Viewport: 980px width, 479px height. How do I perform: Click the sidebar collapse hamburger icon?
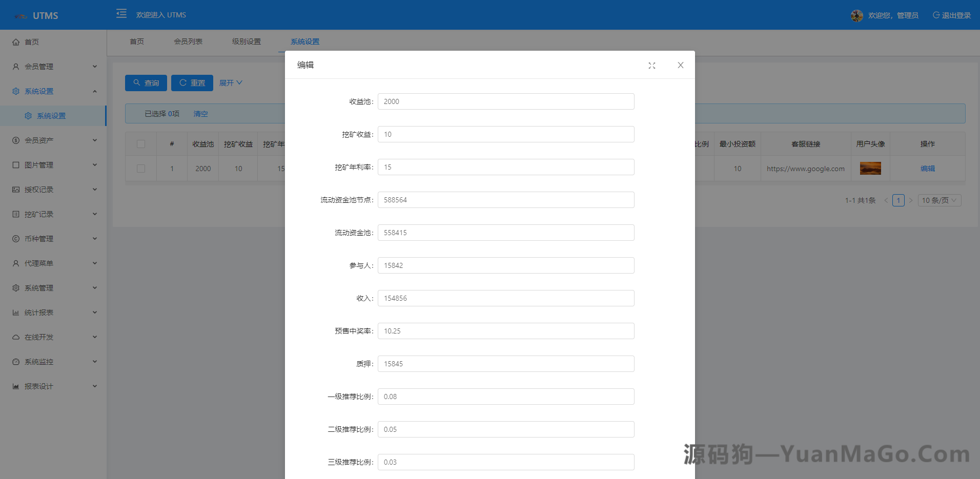(x=121, y=14)
